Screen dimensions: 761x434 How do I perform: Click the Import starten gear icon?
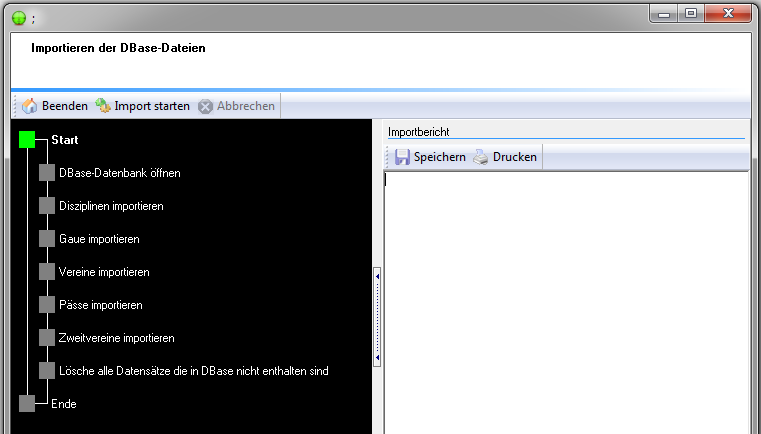[x=103, y=105]
